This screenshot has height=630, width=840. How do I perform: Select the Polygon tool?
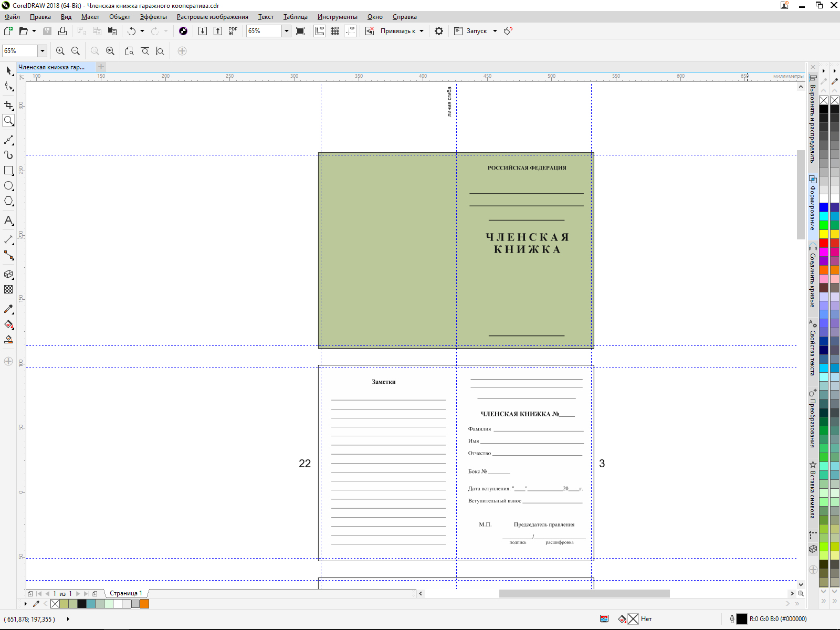[x=8, y=201]
